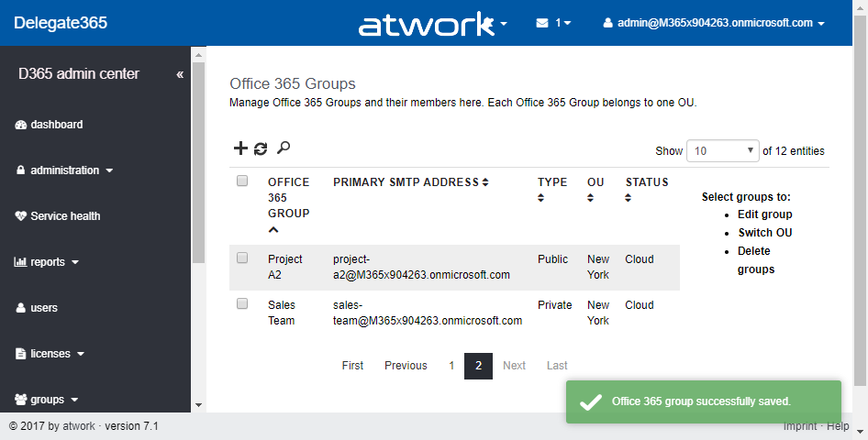This screenshot has height=440, width=868.
Task: Collapse the sidebar with the double-chevron icon
Action: point(180,74)
